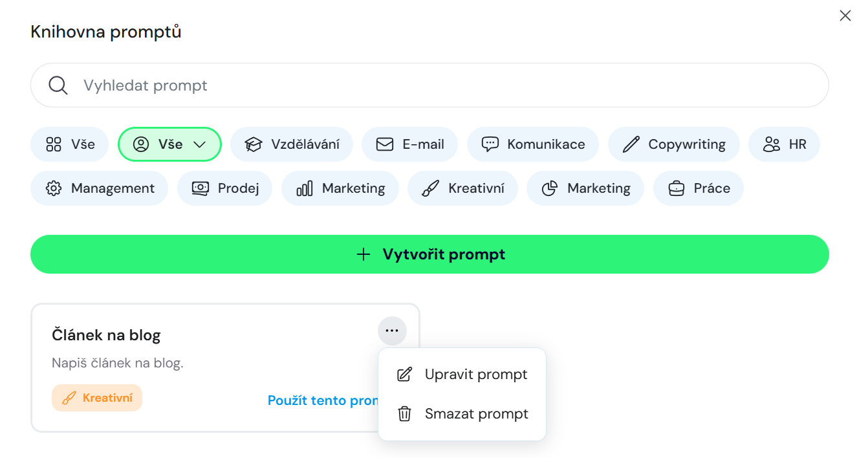Screen dimensions: 868x458
Task: Filter by Kreativní brush category chip
Action: coord(462,188)
